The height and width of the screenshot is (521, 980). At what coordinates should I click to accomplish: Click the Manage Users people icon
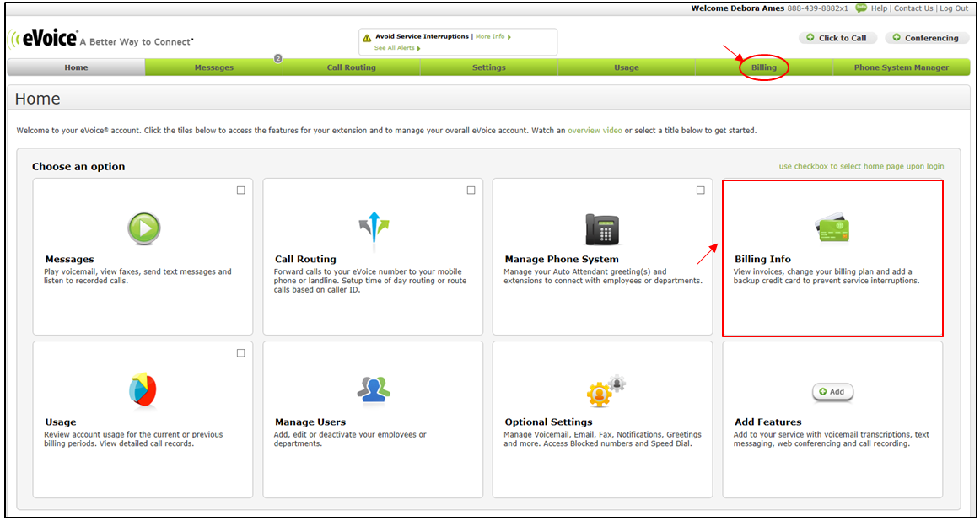pyautogui.click(x=374, y=389)
